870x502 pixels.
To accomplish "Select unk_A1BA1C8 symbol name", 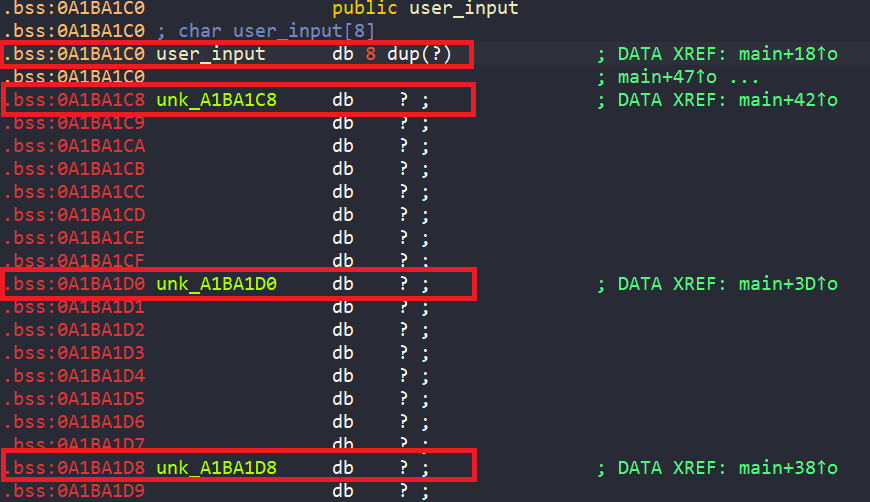I will click(216, 100).
